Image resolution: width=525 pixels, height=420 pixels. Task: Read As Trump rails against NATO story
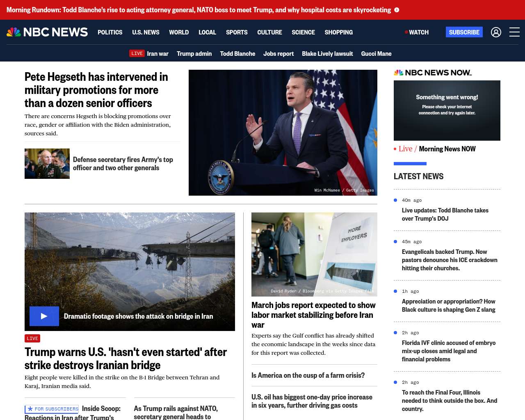click(176, 412)
